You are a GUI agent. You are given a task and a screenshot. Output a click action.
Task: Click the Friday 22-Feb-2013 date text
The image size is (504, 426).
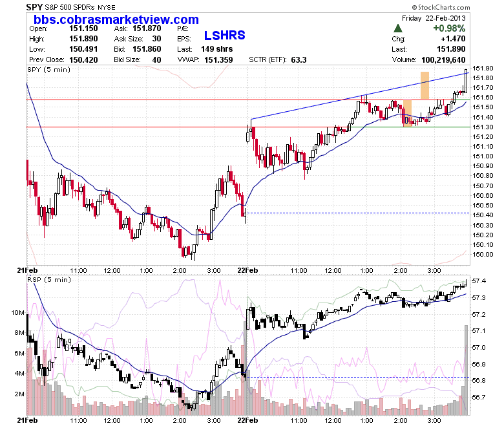coord(434,18)
